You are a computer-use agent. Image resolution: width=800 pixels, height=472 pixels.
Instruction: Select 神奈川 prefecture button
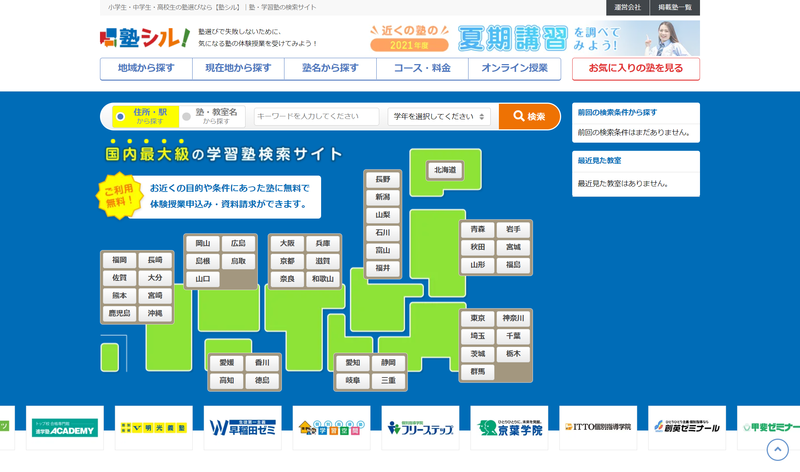click(513, 318)
